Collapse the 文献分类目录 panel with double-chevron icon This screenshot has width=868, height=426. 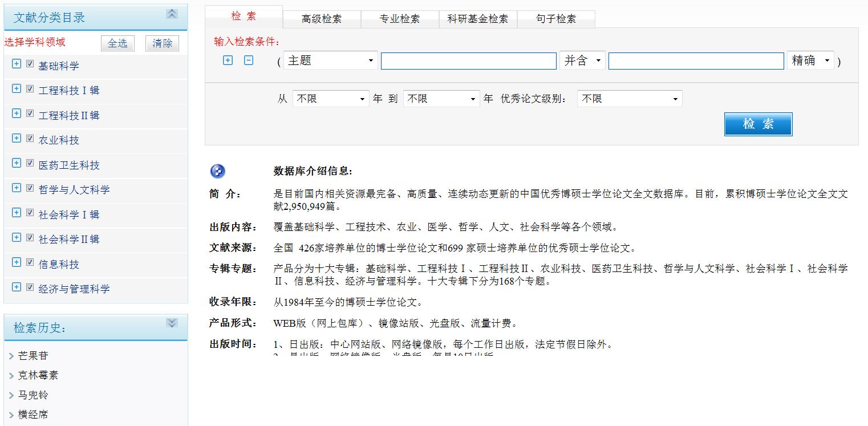pos(172,14)
